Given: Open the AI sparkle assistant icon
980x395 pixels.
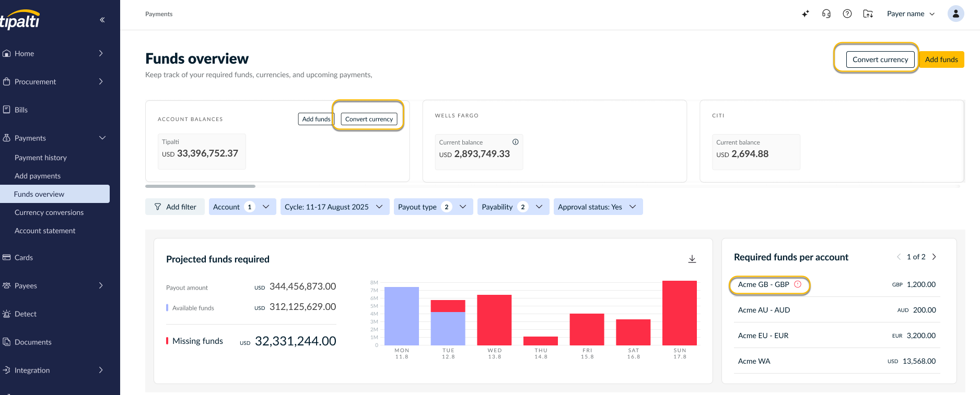Looking at the screenshot, I should coord(806,14).
